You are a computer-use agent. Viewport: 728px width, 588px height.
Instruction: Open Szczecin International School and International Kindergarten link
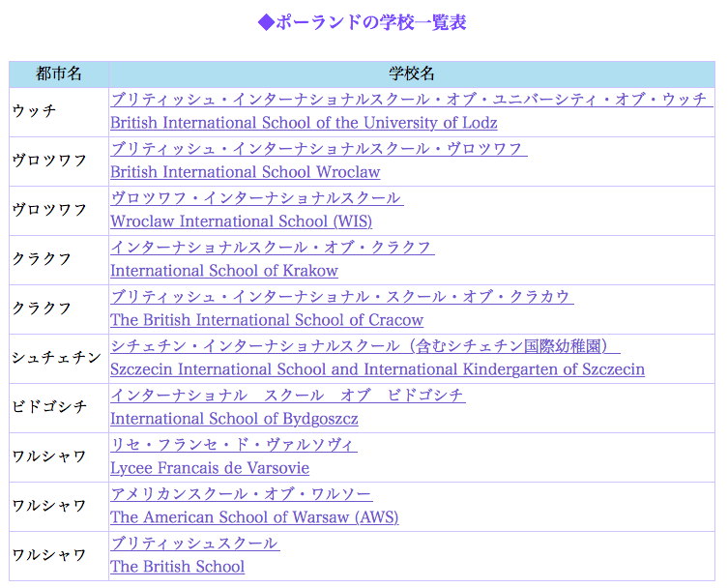pyautogui.click(x=377, y=368)
